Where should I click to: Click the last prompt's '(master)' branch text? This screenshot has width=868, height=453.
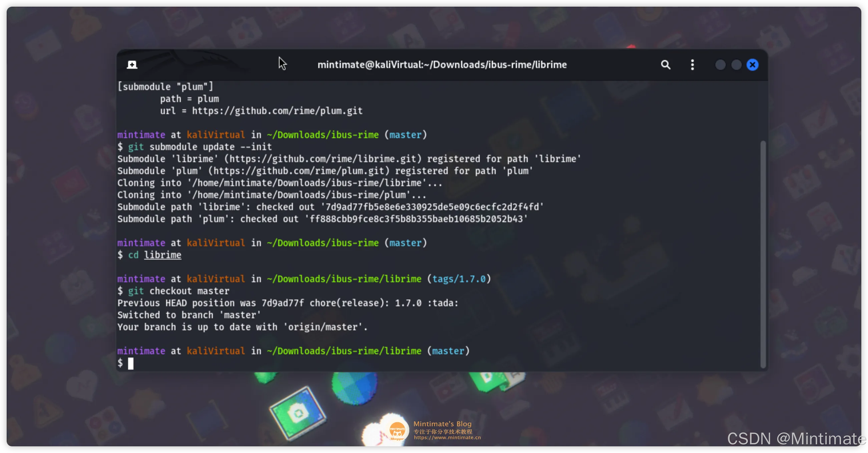[x=448, y=351]
